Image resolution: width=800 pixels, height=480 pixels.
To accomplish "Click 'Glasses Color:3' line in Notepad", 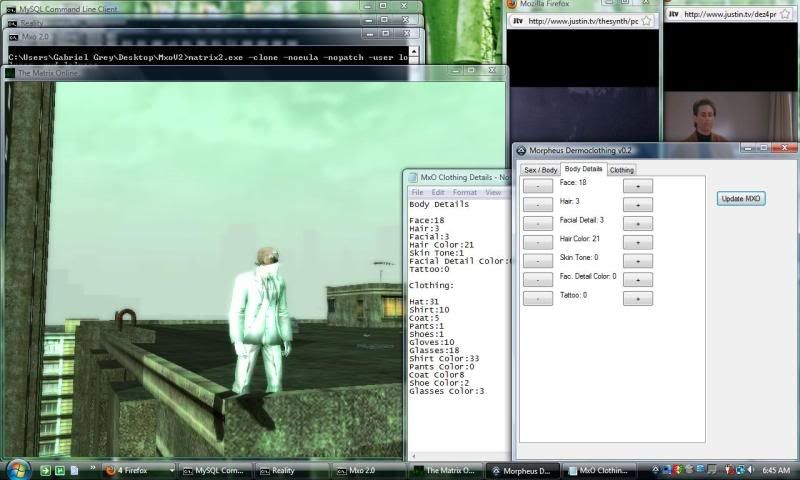I will click(446, 391).
